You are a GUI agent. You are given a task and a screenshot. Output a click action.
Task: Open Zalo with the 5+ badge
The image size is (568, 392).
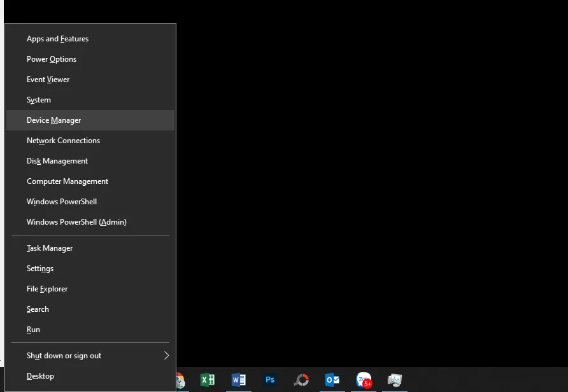tap(364, 380)
